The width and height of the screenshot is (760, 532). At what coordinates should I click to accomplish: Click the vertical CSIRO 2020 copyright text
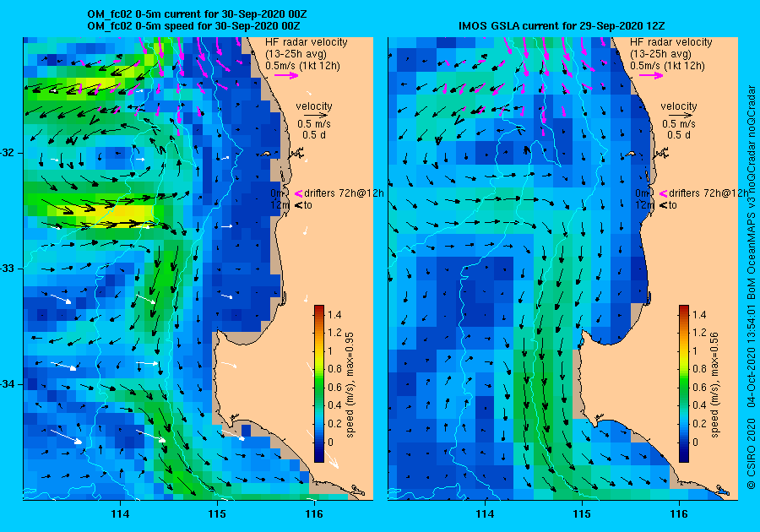(x=752, y=287)
